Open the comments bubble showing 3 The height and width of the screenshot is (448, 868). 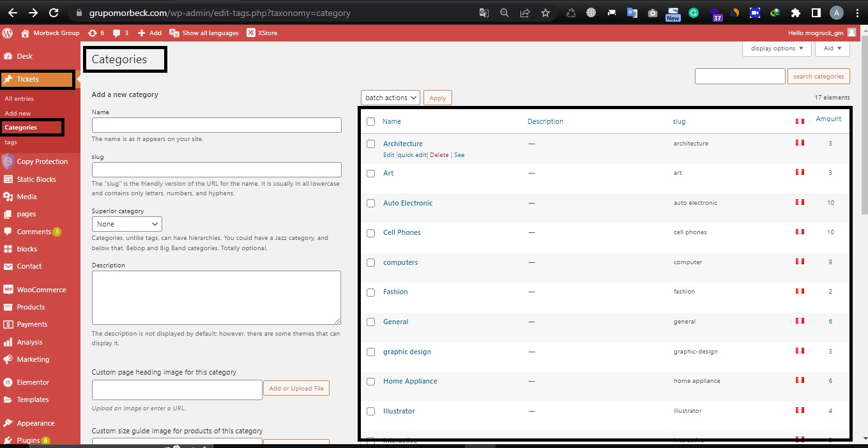(x=116, y=33)
